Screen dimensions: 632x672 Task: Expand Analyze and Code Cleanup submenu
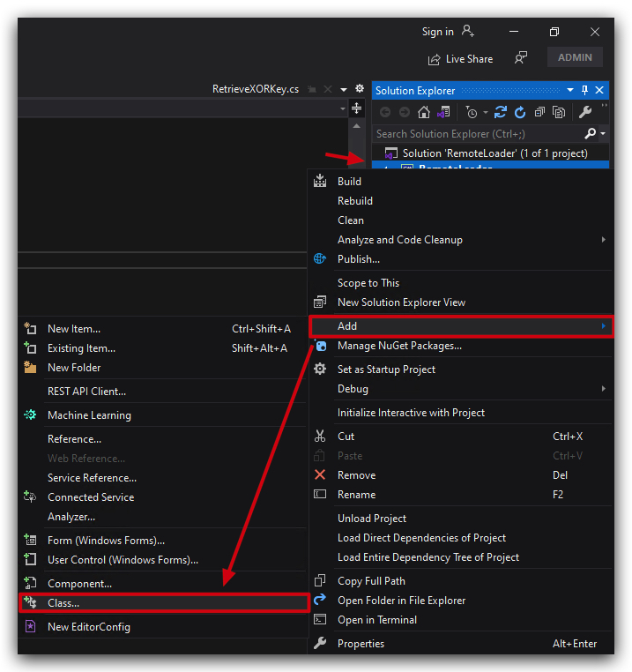pyautogui.click(x=461, y=240)
